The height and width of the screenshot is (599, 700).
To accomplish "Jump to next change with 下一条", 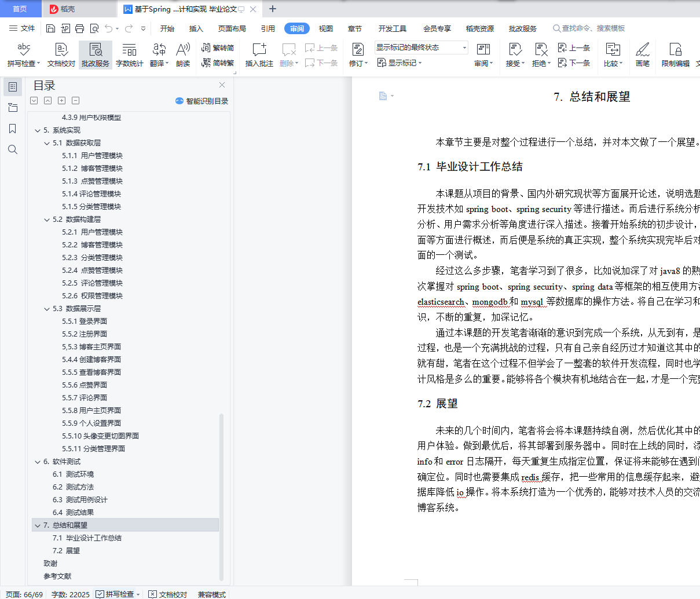I will [x=574, y=63].
